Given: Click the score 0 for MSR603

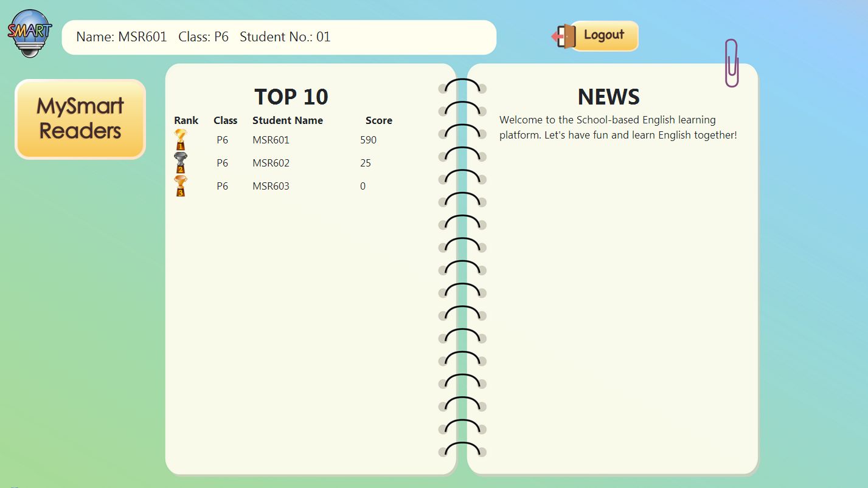Looking at the screenshot, I should (363, 186).
